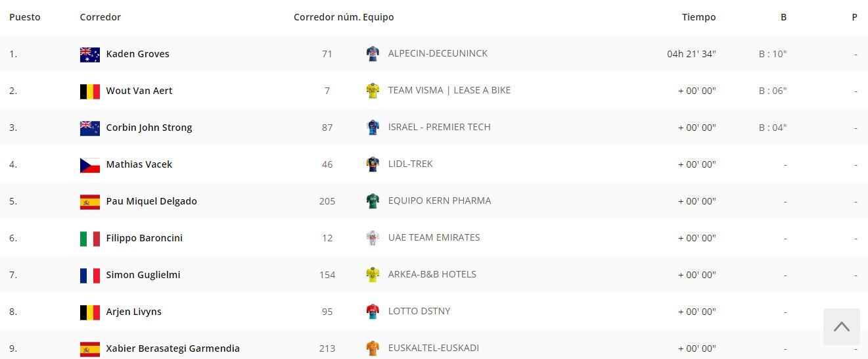Screen dimensions: 868x359
Task: Click the Lotto Dstny jersey icon
Action: [x=373, y=312]
